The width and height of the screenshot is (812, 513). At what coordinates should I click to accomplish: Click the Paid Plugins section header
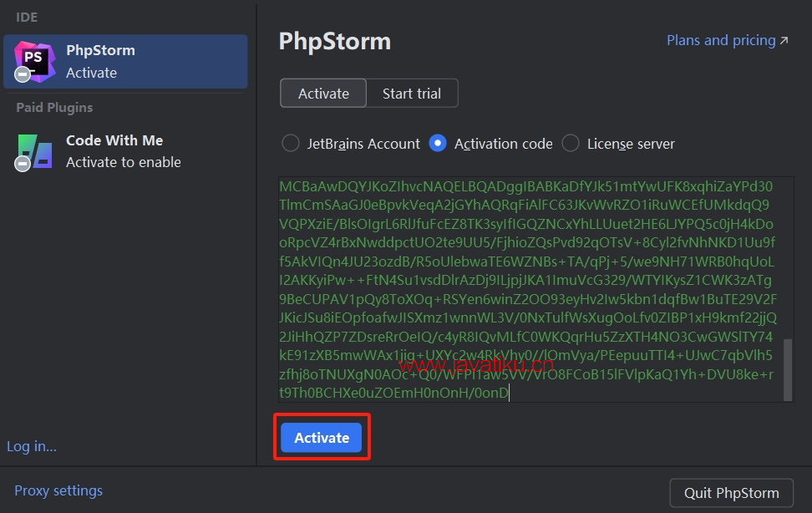click(x=54, y=107)
